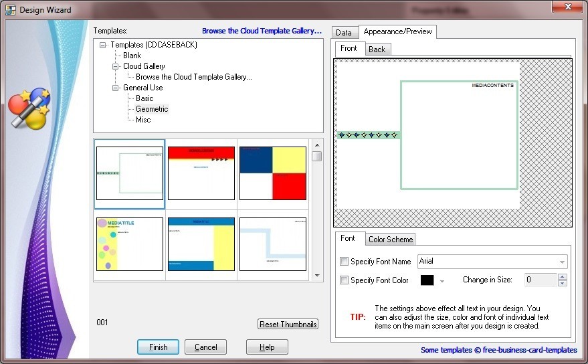Increase the Change in Size value
The height and width of the screenshot is (364, 588).
(x=562, y=276)
